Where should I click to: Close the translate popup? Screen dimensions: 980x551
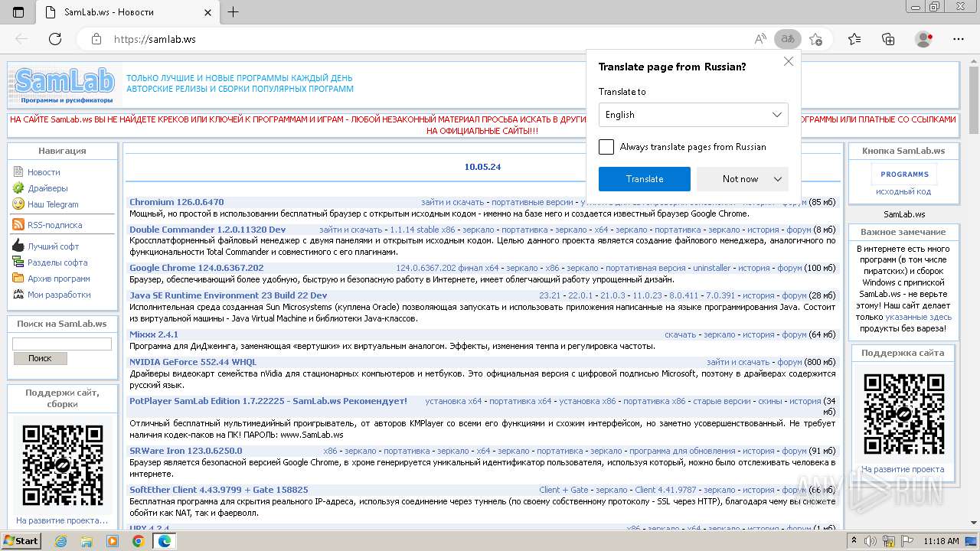tap(789, 61)
